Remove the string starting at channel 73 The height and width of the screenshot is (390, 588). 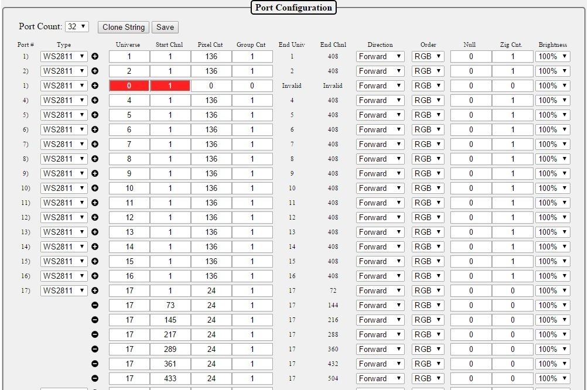[95, 305]
